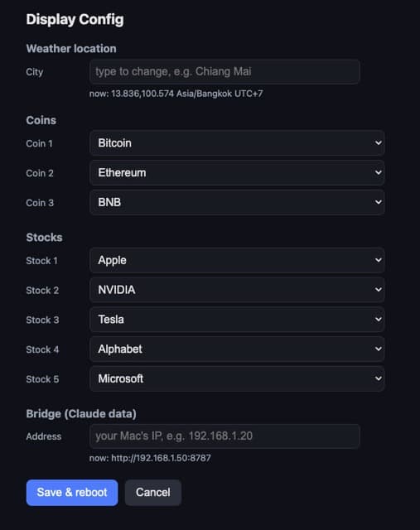
Task: Open the Coin 2 Ethereum dropdown
Action: (237, 173)
